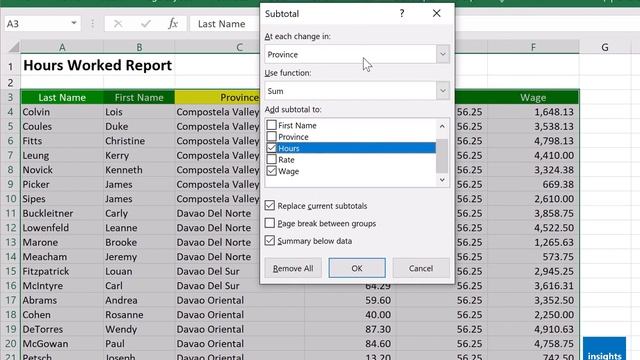Click in the Name Box showing A3

pos(37,24)
